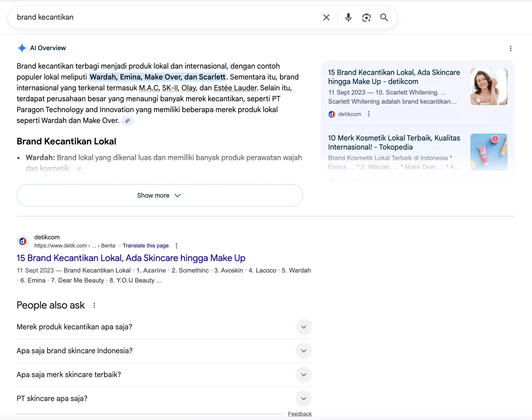
Task: Click the detikcom favicon in the search result
Action: coord(23,241)
